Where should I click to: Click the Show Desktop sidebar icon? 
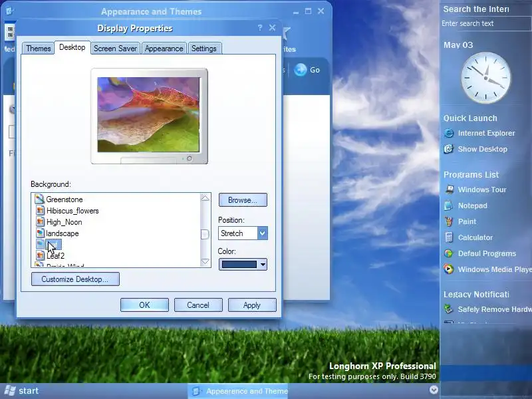pyautogui.click(x=448, y=149)
